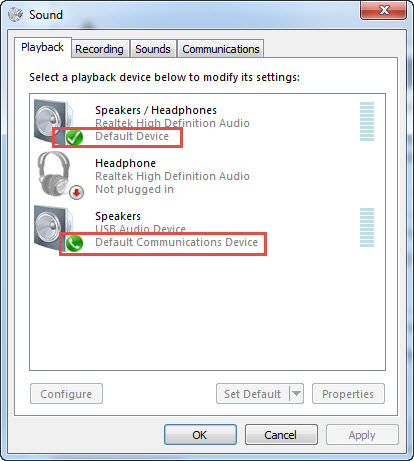
Task: Click the volume level meter for Speakers / Headphones
Action: 367,122
